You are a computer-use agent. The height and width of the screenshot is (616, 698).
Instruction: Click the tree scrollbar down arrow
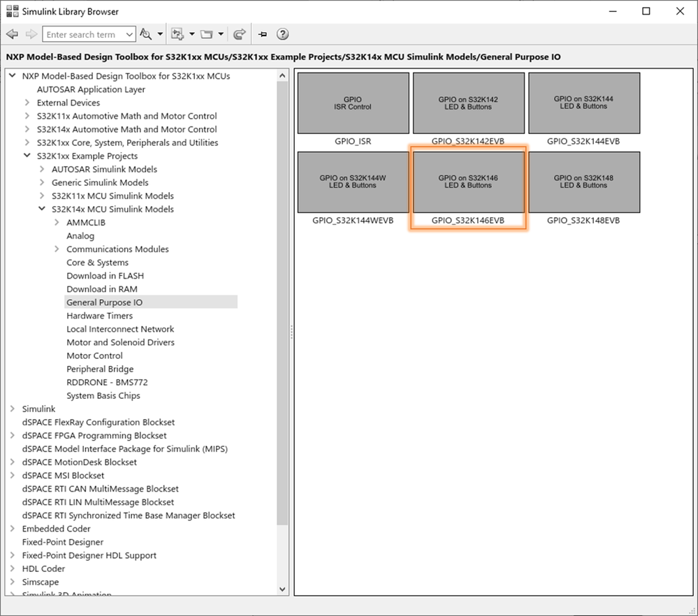point(282,589)
